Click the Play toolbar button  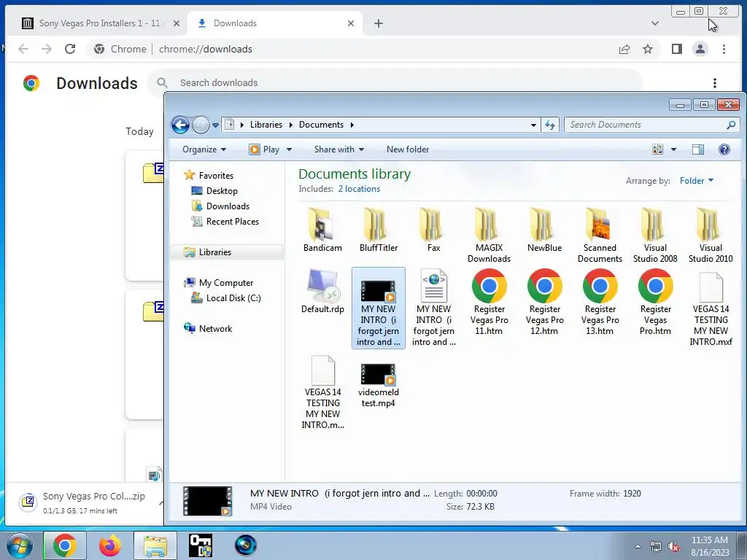[x=264, y=149]
